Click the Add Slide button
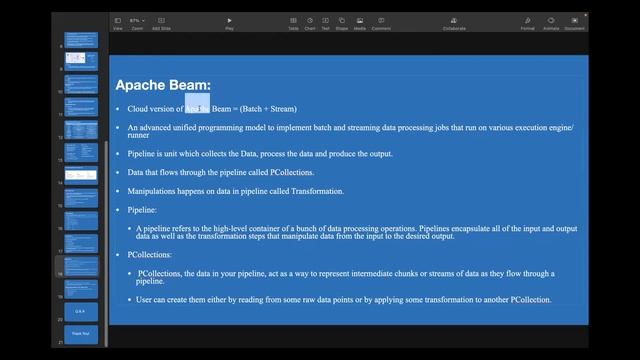 161,24
